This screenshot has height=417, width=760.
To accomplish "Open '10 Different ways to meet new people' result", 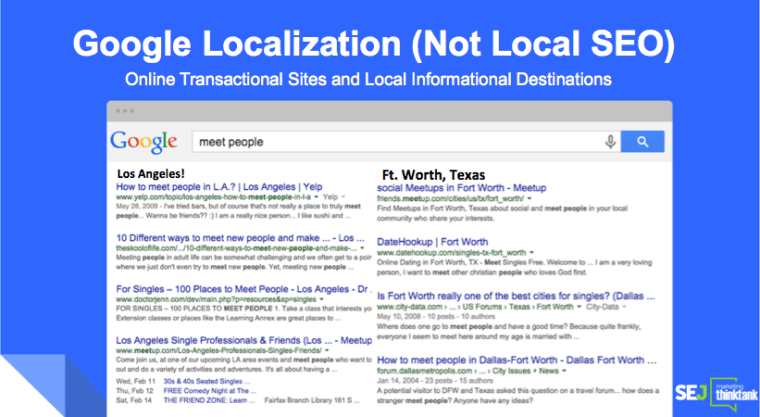I will [x=240, y=238].
